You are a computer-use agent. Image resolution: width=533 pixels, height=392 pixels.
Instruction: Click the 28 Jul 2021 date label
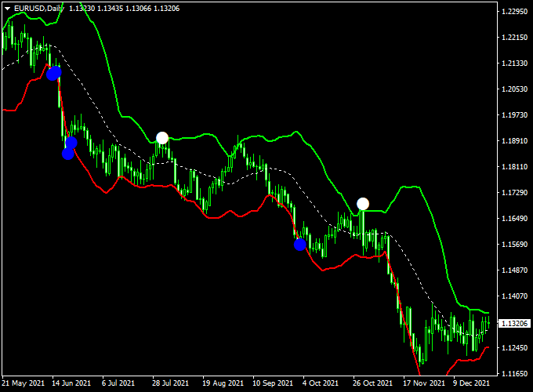(x=170, y=383)
